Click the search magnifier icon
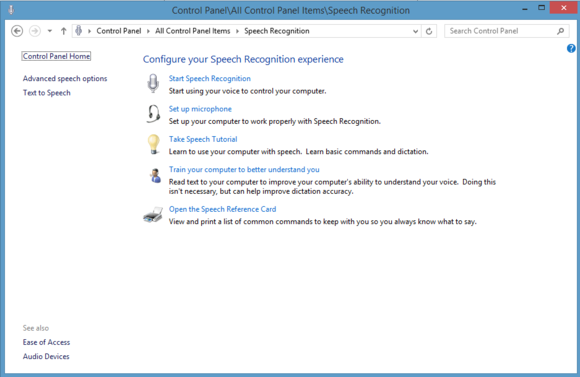Viewport: 580px width, 377px height. (560, 31)
